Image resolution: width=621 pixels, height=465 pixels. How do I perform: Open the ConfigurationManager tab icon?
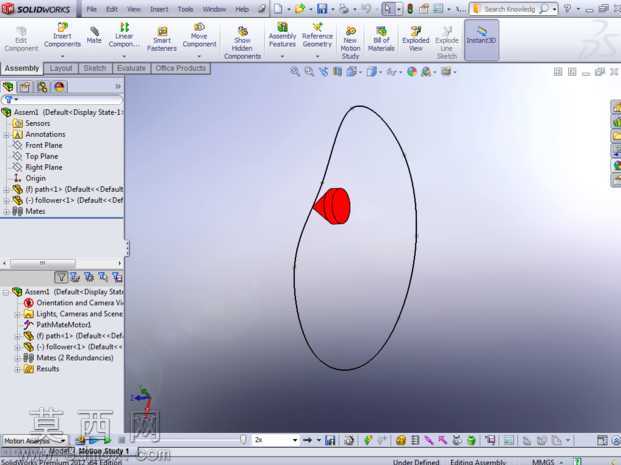click(x=42, y=87)
